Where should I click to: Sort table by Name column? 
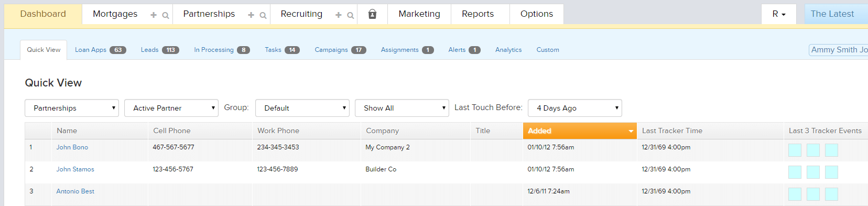(100, 131)
